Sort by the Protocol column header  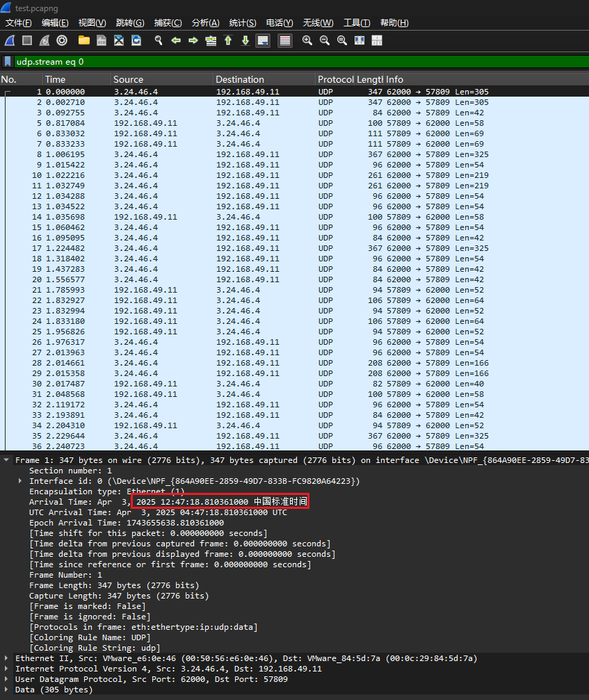pos(335,79)
